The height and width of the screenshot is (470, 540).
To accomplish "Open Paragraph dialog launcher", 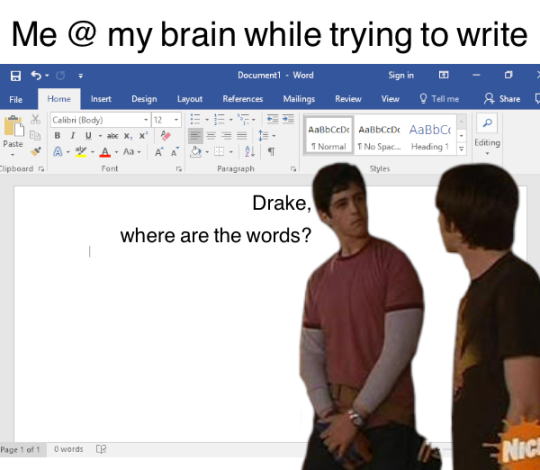I will coord(293,169).
